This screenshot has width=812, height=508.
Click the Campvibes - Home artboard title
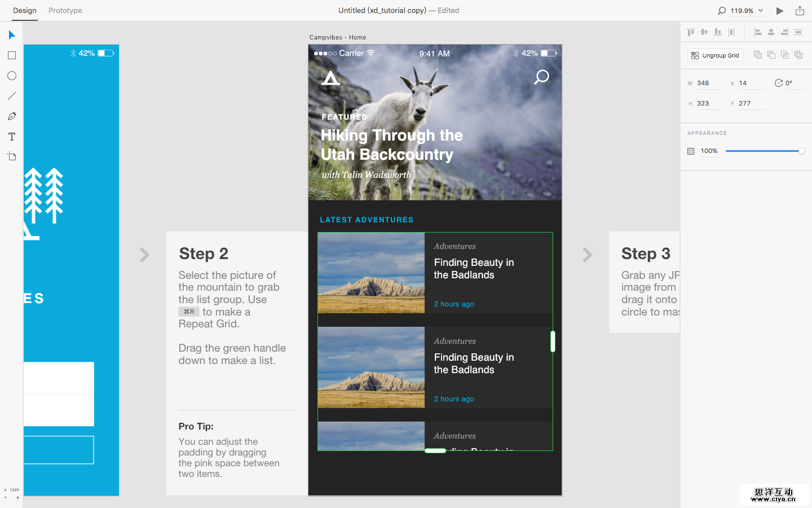(338, 37)
